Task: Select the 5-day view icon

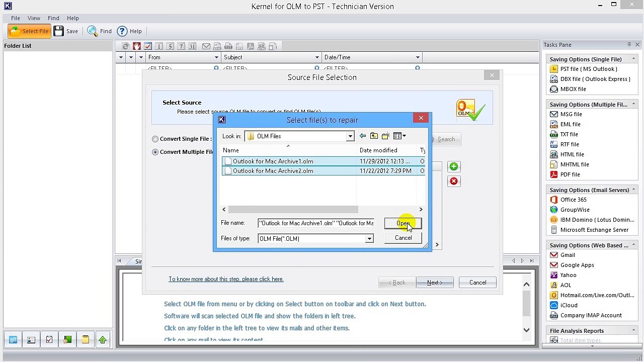Action: (x=170, y=46)
